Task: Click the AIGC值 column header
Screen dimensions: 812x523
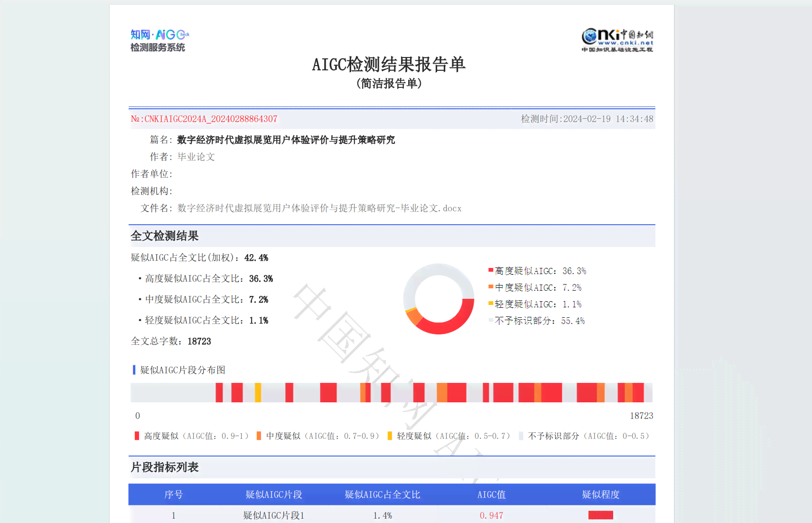Action: pos(492,494)
